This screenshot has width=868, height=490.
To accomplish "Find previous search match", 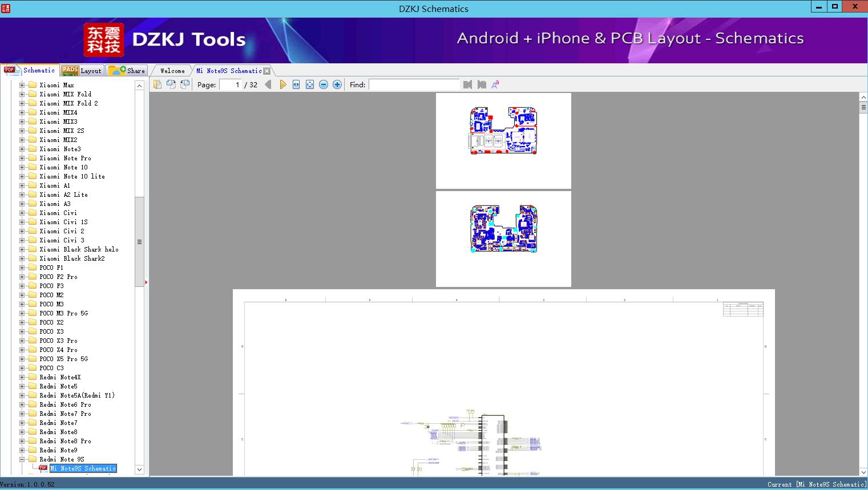I will click(x=468, y=84).
